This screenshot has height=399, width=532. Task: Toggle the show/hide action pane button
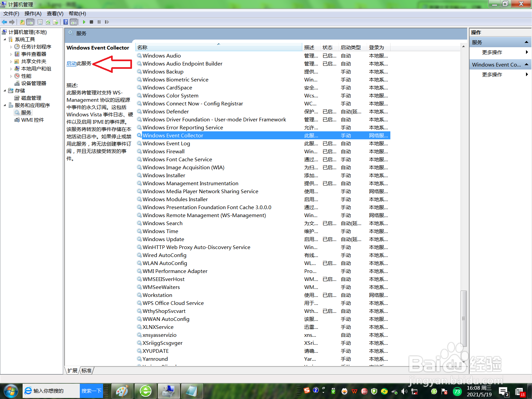tap(74, 22)
